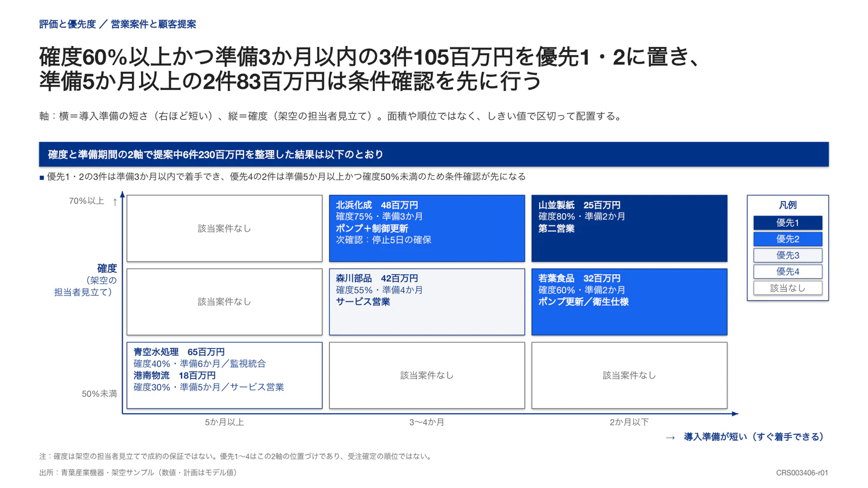Click the 若葉食品 32百万円 cell
Viewport: 868px width, 488px height.
click(x=629, y=301)
